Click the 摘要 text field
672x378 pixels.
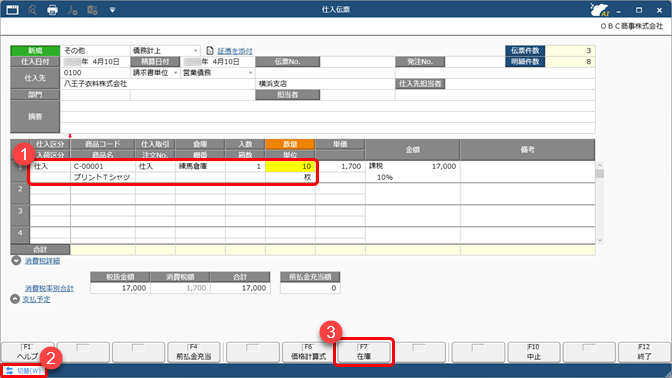click(327, 117)
